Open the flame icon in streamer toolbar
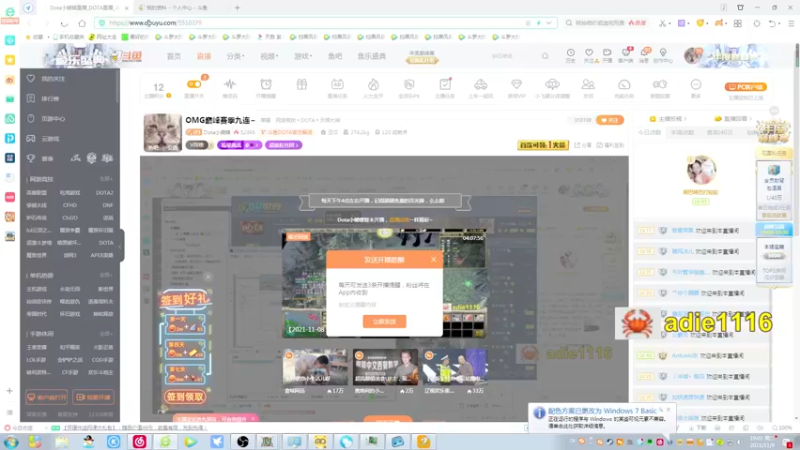Image resolution: width=800 pixels, height=450 pixels. (373, 84)
